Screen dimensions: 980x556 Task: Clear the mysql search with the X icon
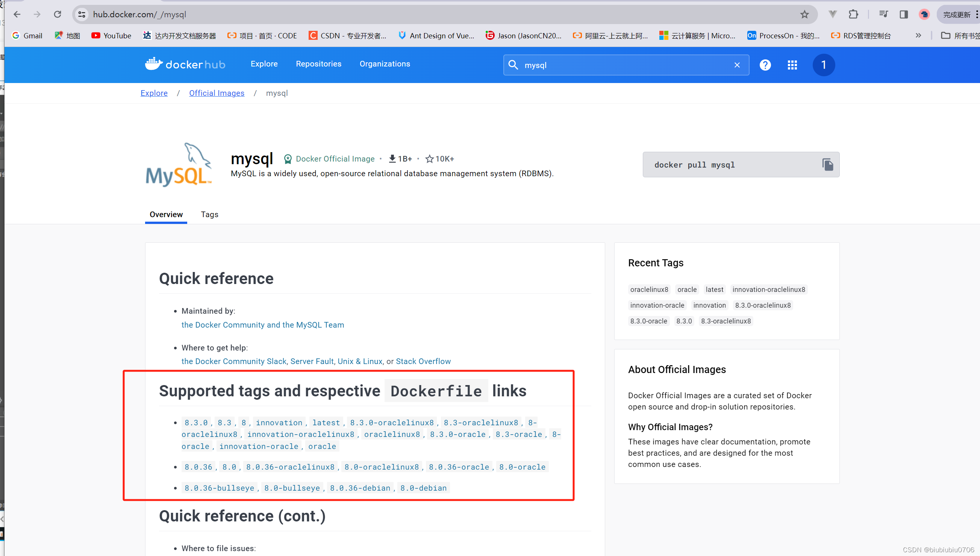click(x=737, y=65)
